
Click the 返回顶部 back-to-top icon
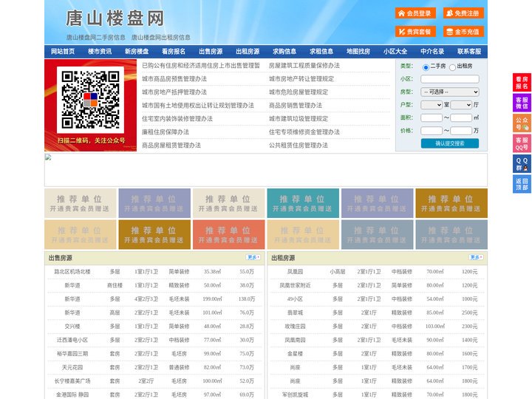[x=522, y=184]
